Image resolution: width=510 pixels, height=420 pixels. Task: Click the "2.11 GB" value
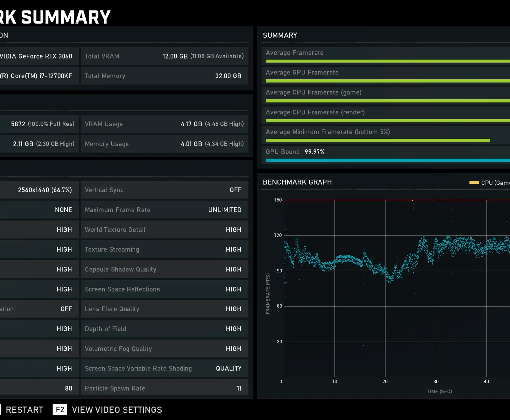coord(23,144)
